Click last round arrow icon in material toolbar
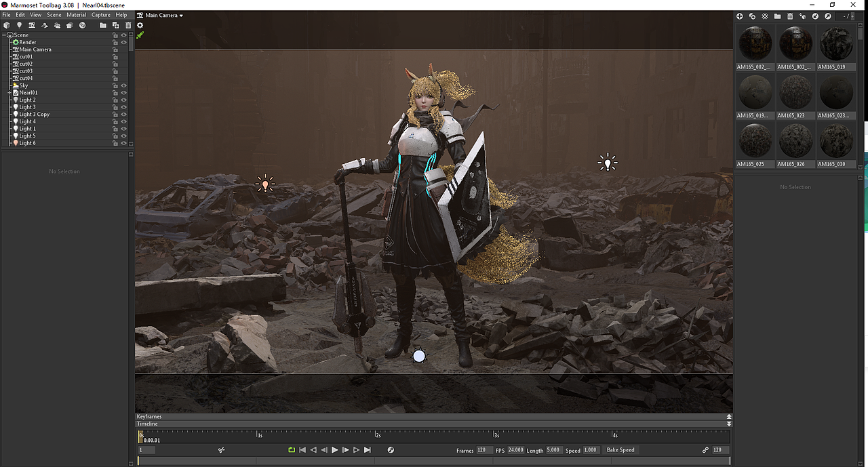868x467 pixels. pos(828,16)
